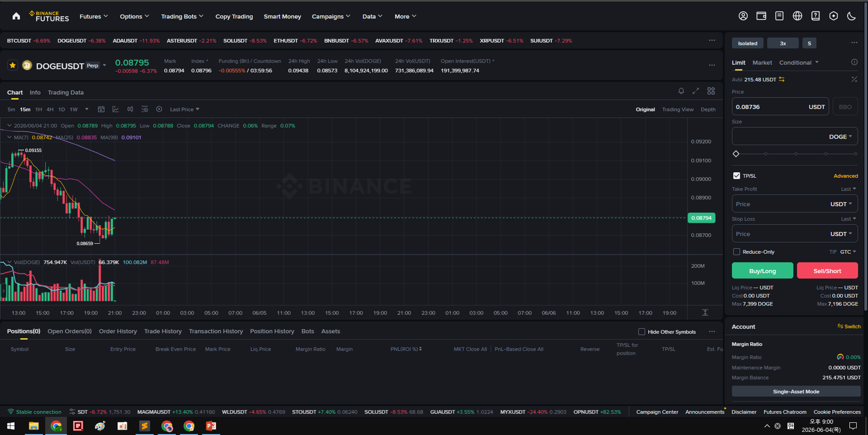Switch theme with the moon icon

coord(852,16)
